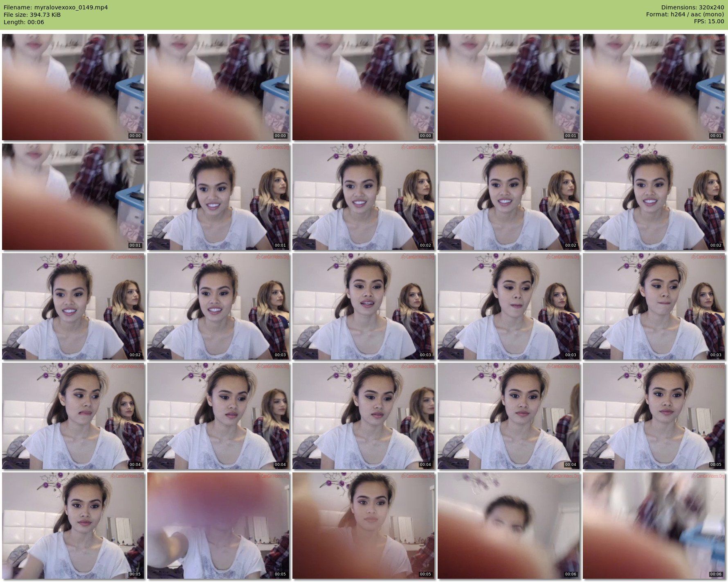The width and height of the screenshot is (728, 582).
Task: Open the 00:03 thumbnail with open mouth speaking
Action: pos(364,306)
